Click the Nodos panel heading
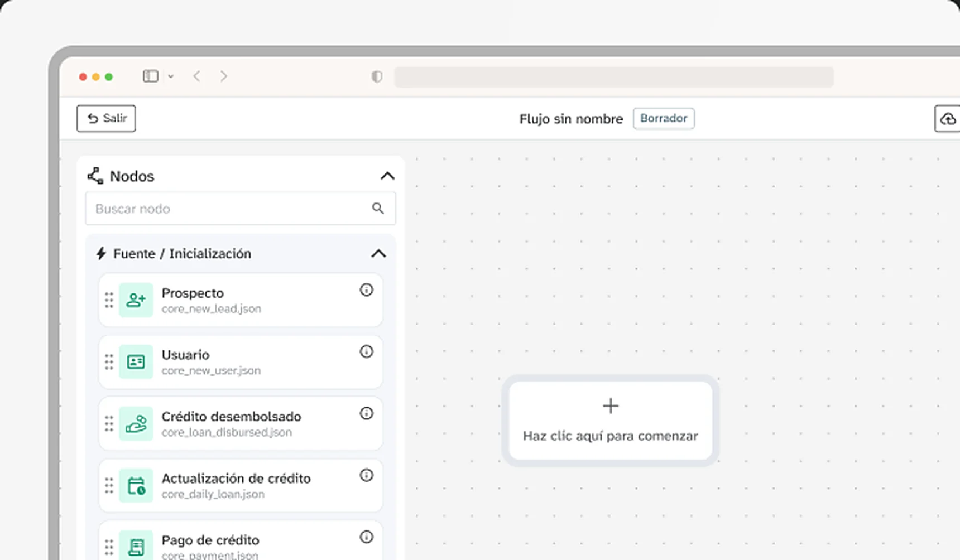The image size is (960, 560). 132,176
